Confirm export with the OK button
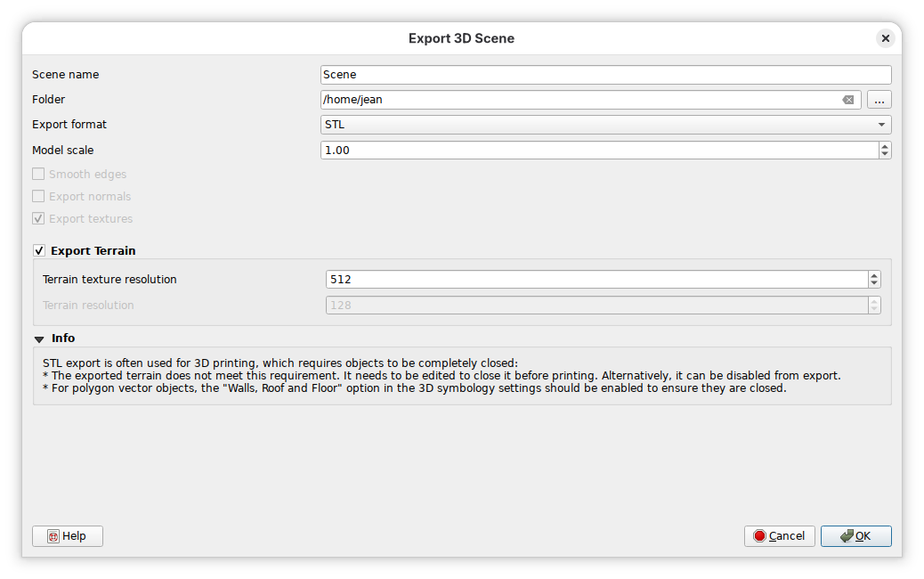The width and height of the screenshot is (924, 579). point(856,536)
